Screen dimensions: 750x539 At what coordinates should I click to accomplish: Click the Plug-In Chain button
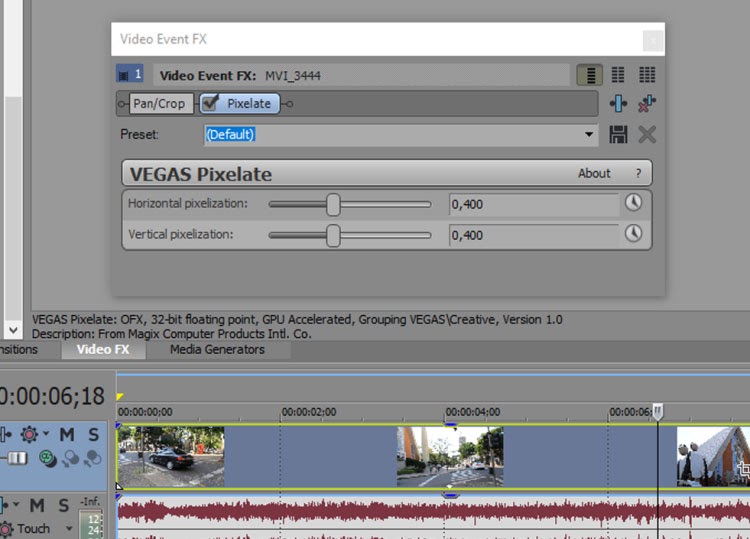[618, 103]
